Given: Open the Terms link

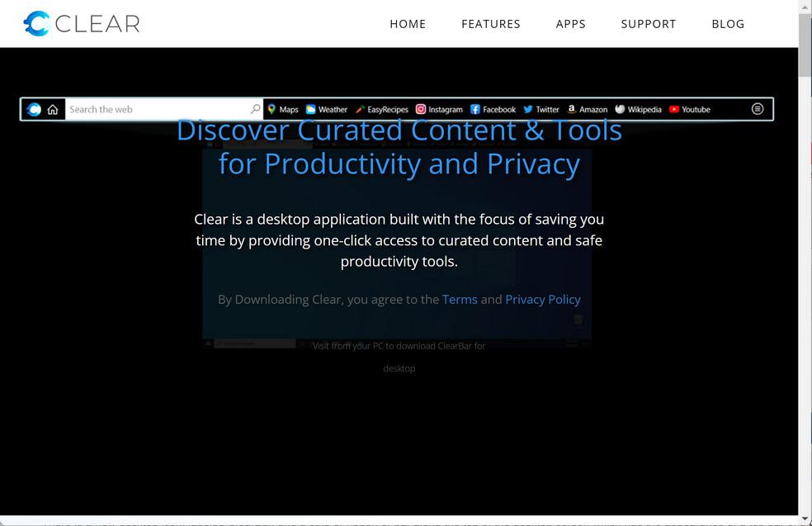Looking at the screenshot, I should [x=460, y=300].
